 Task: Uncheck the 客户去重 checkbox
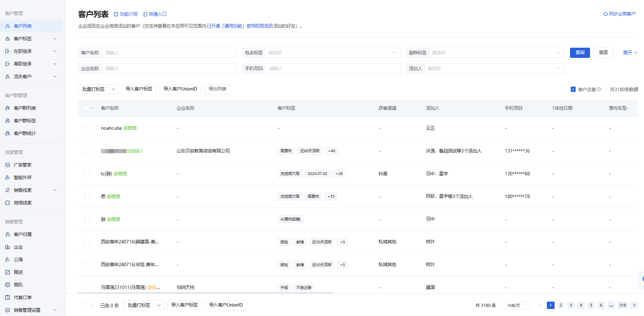(x=573, y=89)
